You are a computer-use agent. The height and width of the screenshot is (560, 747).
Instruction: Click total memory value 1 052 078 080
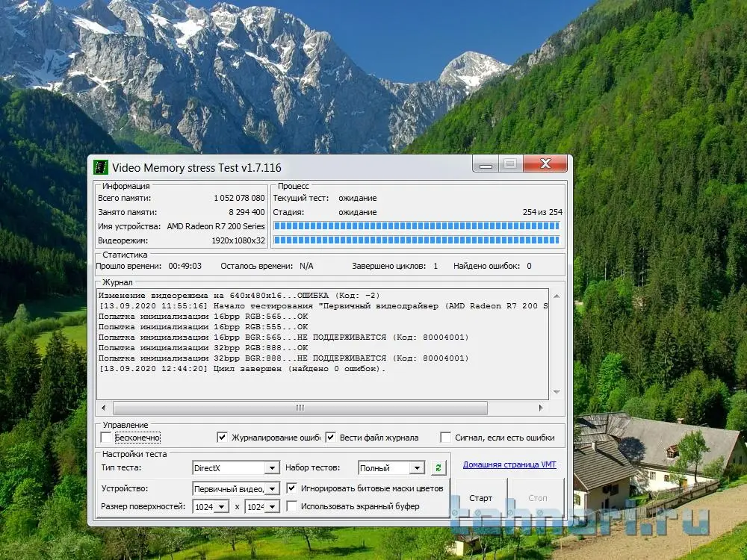click(x=239, y=198)
